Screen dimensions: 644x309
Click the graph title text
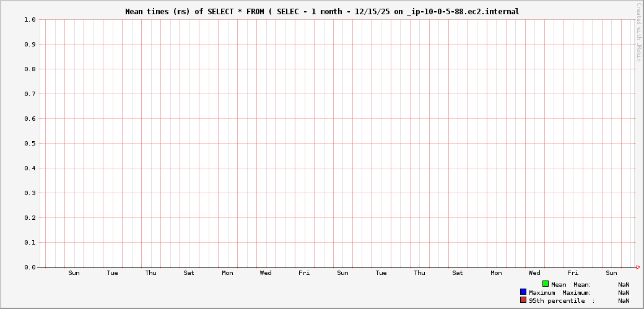[322, 12]
